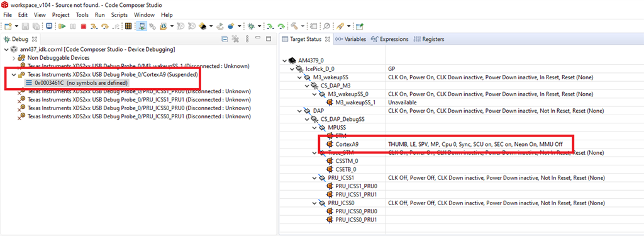The height and width of the screenshot is (236, 644).
Task: Open the File menu
Action: point(8,15)
